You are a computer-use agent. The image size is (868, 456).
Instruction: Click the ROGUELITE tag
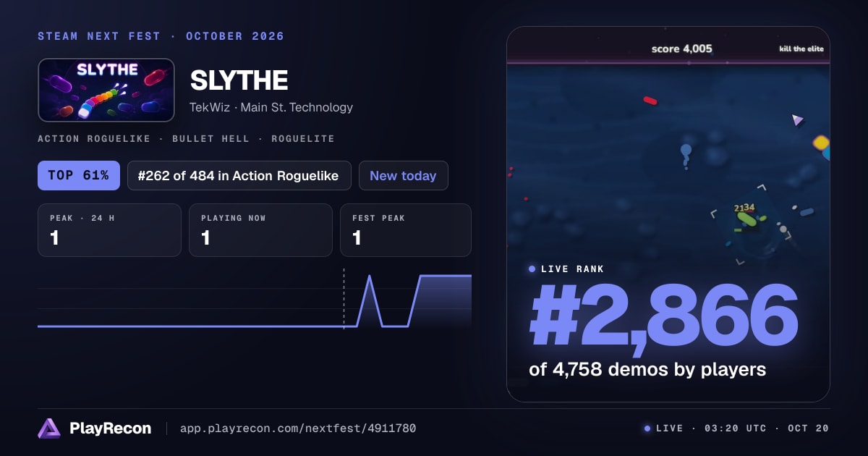tap(303, 138)
